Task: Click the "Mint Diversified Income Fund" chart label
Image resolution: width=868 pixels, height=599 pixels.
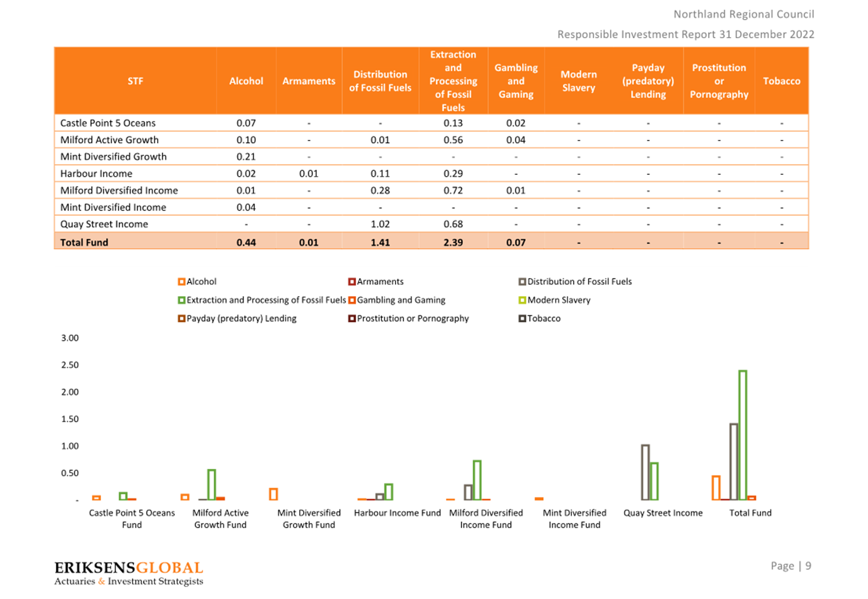Action: 574,519
